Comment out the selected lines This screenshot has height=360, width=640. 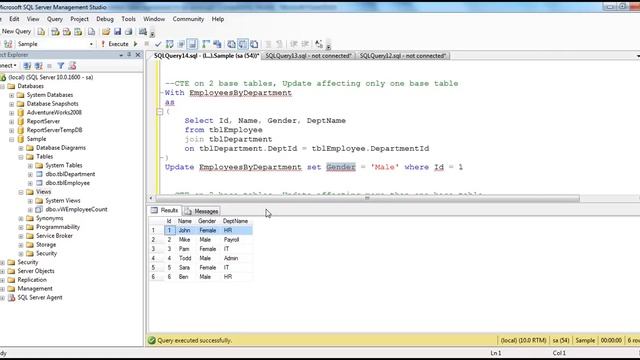pos(268,44)
